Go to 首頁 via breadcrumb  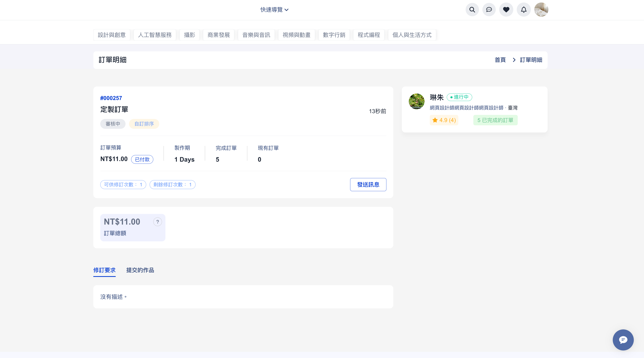500,60
